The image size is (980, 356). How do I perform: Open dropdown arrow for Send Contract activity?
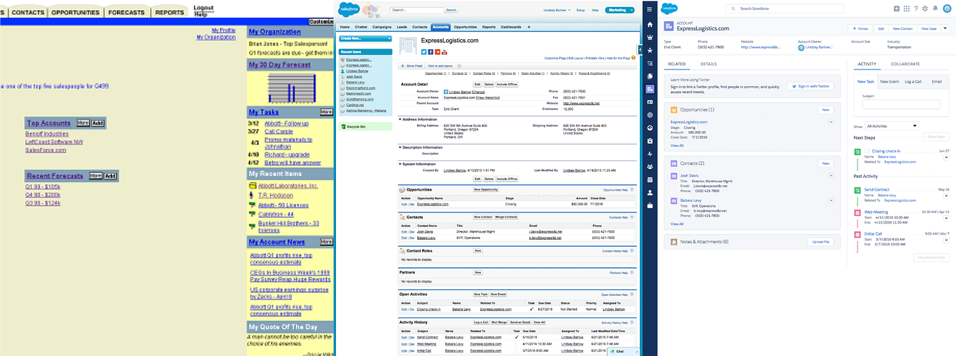tap(946, 195)
